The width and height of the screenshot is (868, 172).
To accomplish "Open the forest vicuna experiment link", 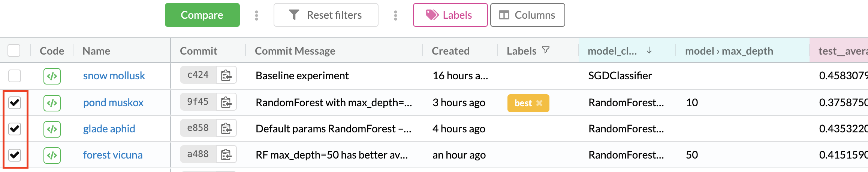I will click(x=112, y=155).
